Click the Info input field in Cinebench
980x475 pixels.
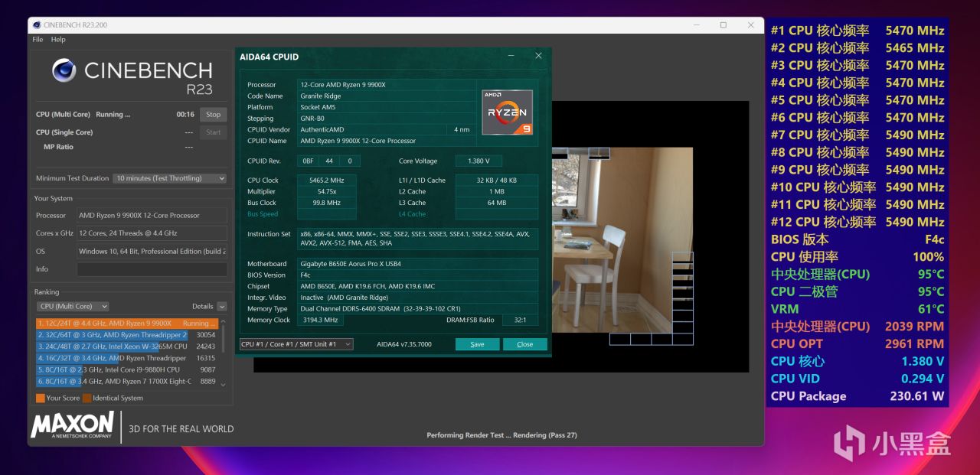(x=152, y=269)
